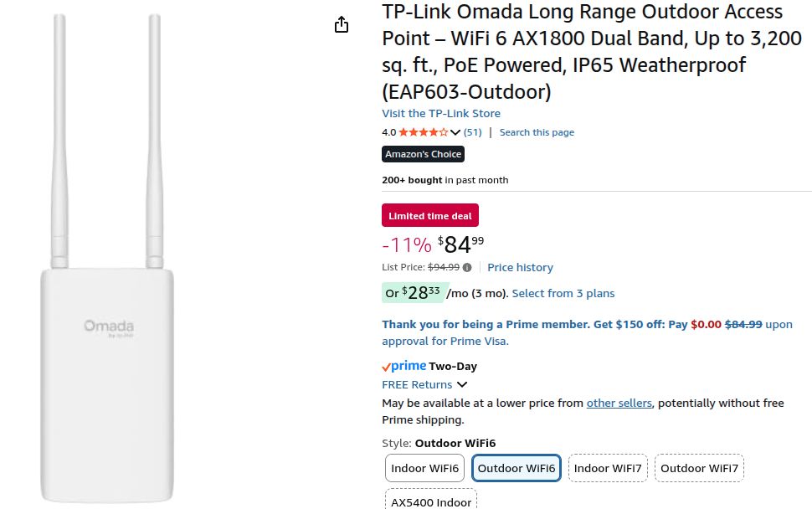Click the share icon above product image
This screenshot has width=812, height=509.
(342, 25)
